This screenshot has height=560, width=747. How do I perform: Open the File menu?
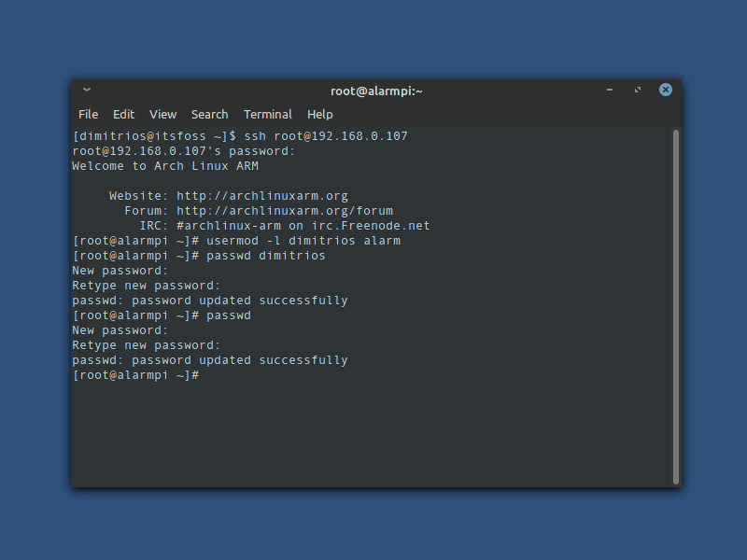pyautogui.click(x=88, y=114)
